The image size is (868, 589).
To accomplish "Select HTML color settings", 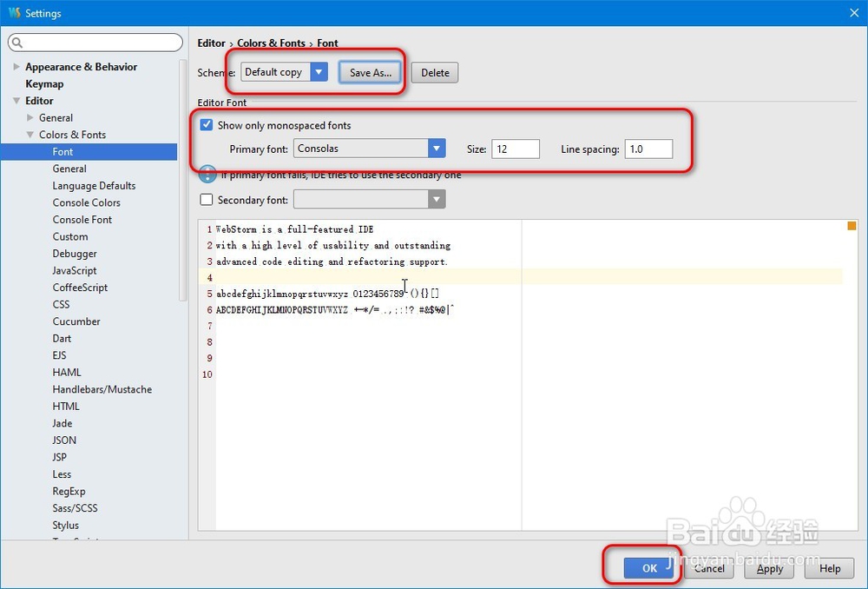I will (66, 407).
